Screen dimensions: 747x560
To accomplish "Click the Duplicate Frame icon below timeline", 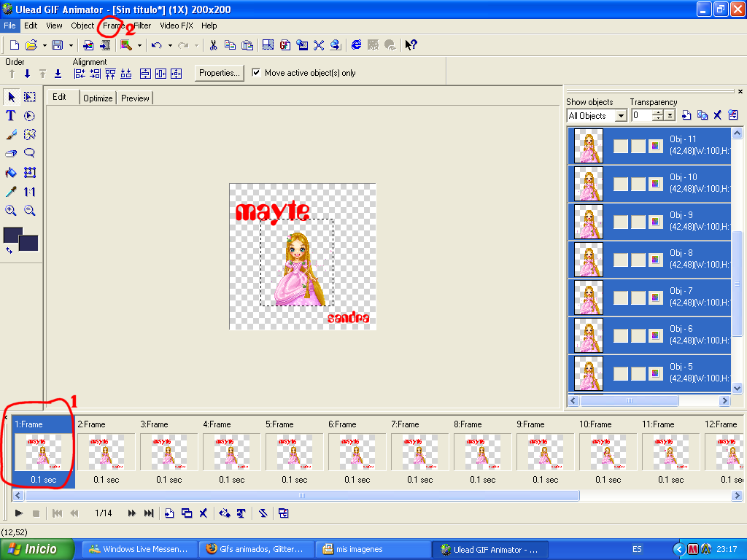I will 187,513.
